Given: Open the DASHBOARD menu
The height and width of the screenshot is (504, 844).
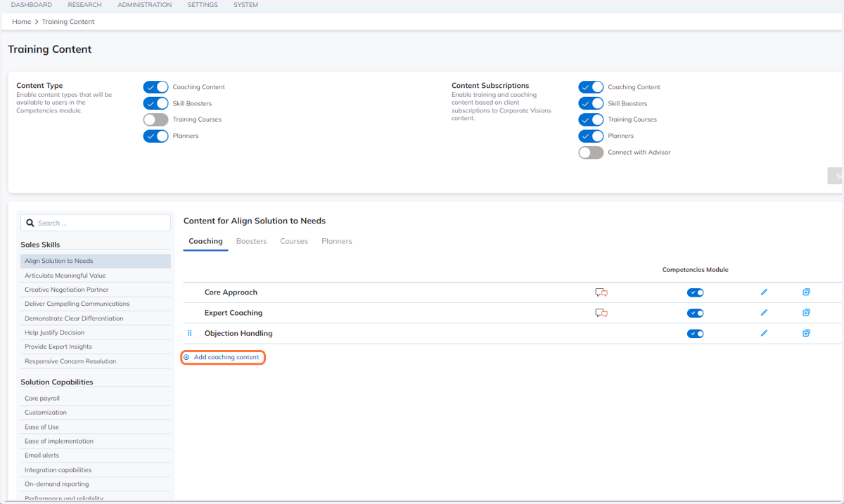Looking at the screenshot, I should 31,5.
